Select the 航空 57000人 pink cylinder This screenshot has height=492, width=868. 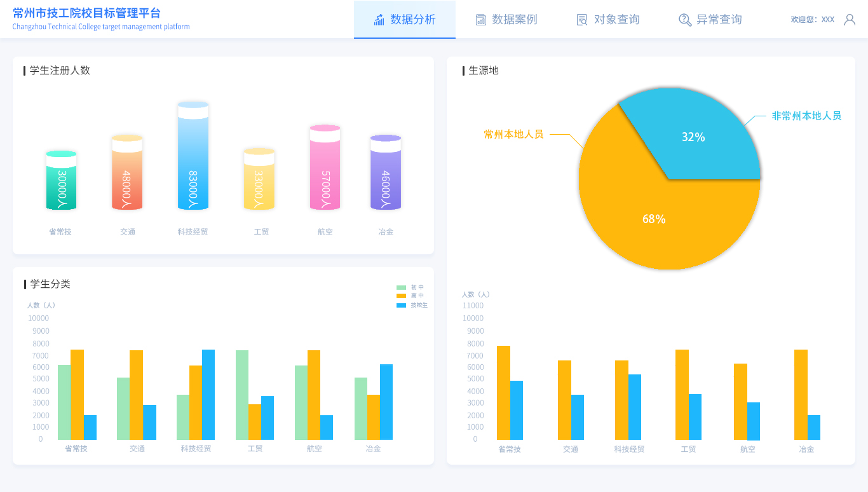coord(325,168)
